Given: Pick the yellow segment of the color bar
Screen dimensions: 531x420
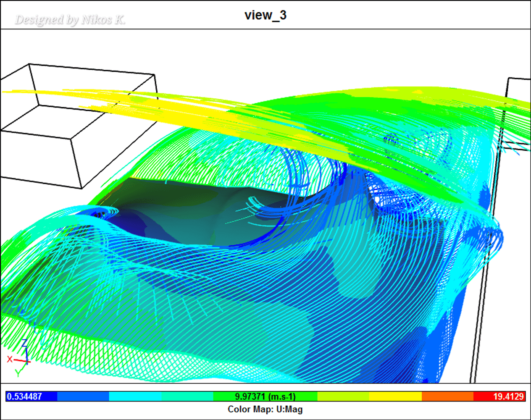Looking at the screenshot, I should click(x=395, y=396).
